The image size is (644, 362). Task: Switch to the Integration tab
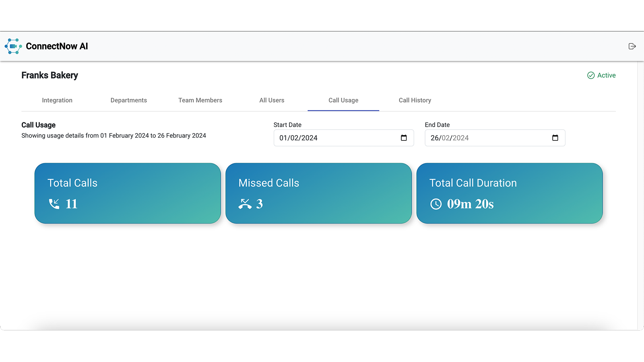point(57,100)
